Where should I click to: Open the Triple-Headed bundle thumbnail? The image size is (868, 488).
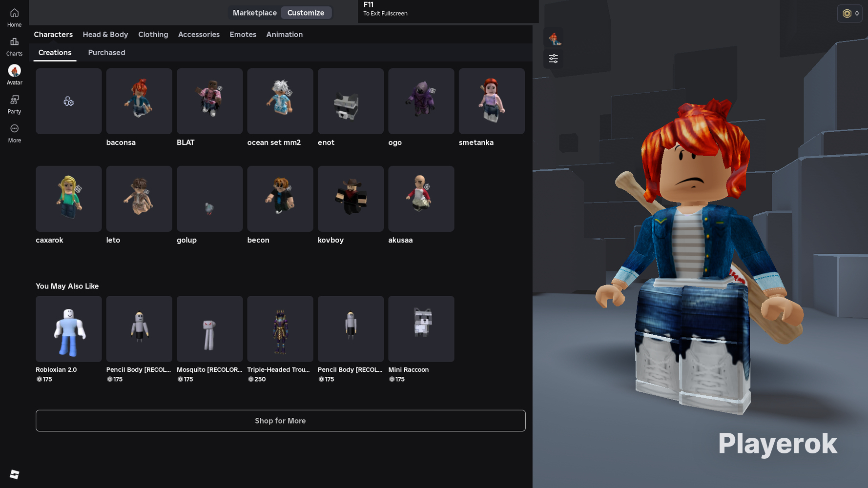(x=280, y=329)
